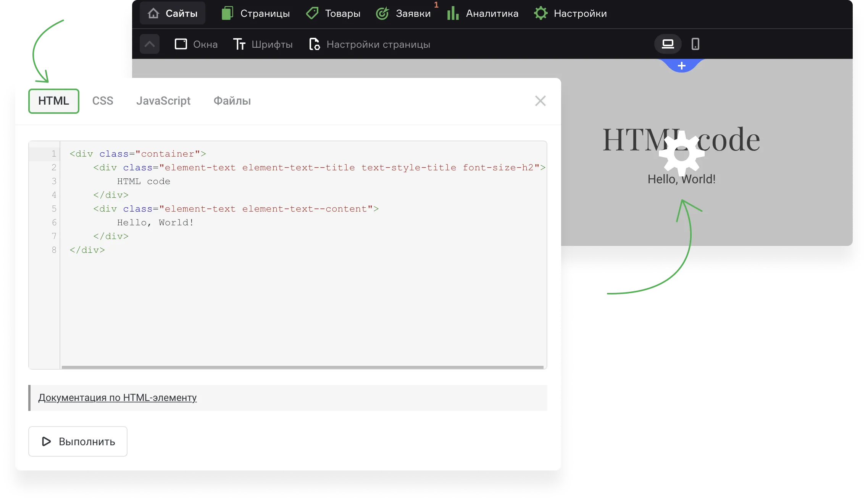Open the Шрифты font settings
868x501 pixels.
coord(263,44)
